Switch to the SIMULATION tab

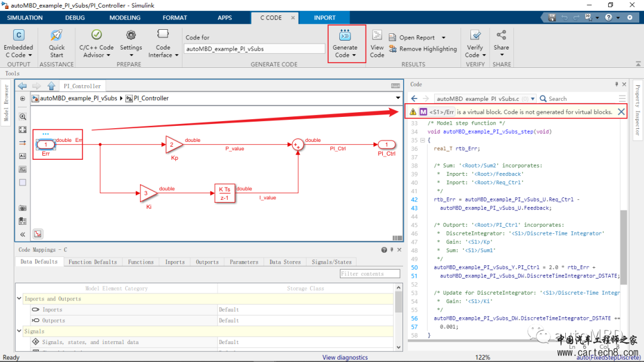click(24, 18)
